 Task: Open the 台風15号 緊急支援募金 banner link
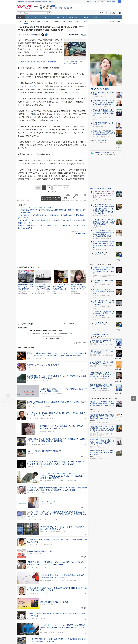click(35, 2)
